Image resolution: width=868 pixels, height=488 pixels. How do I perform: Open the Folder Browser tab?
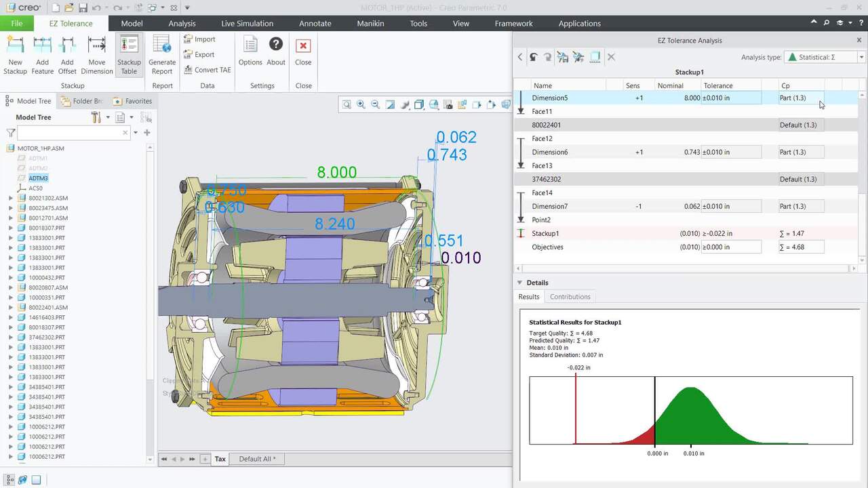(82, 101)
